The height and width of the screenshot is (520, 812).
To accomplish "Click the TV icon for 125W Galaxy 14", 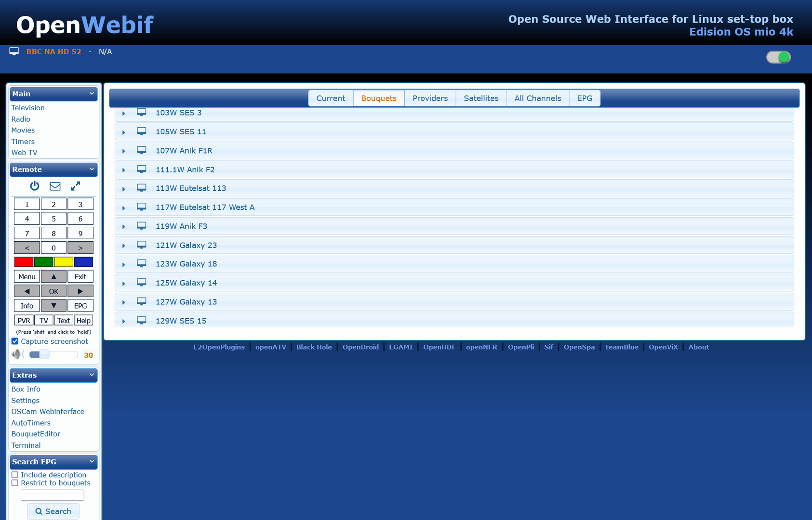I will [x=142, y=282].
